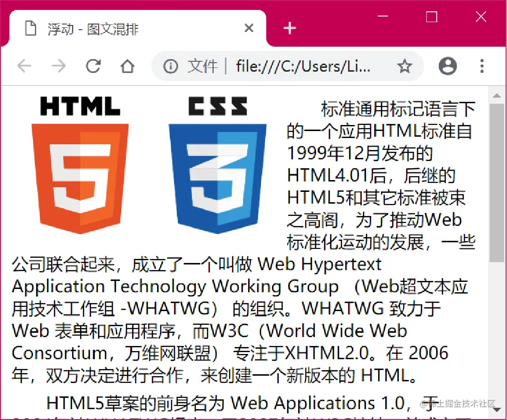Open the three-dot Chrome menu
Image resolution: width=507 pixels, height=420 pixels.
pos(482,66)
